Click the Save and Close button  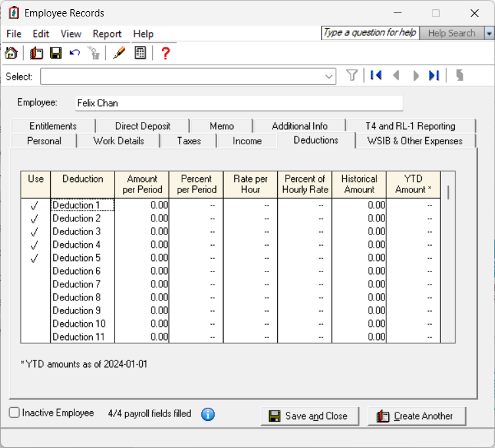coord(310,416)
